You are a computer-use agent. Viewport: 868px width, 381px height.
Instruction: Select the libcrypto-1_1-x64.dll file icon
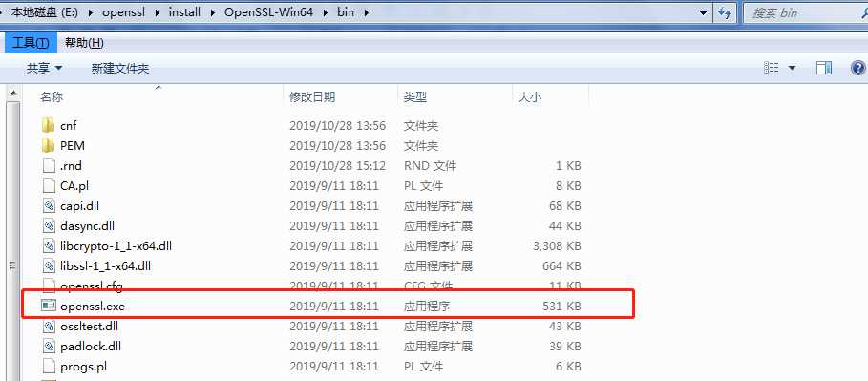pyautogui.click(x=50, y=245)
